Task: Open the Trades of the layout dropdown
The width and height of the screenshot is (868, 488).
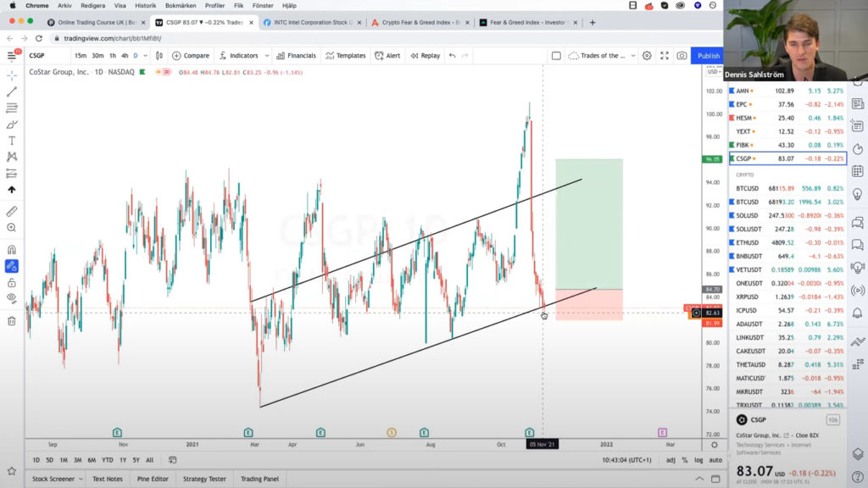Action: (632, 55)
